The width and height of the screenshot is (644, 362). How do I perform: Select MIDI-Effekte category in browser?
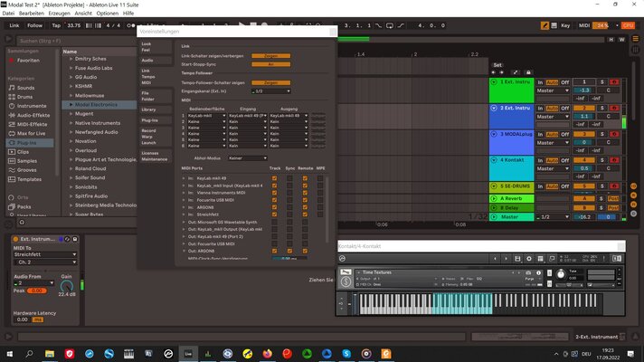(32, 124)
